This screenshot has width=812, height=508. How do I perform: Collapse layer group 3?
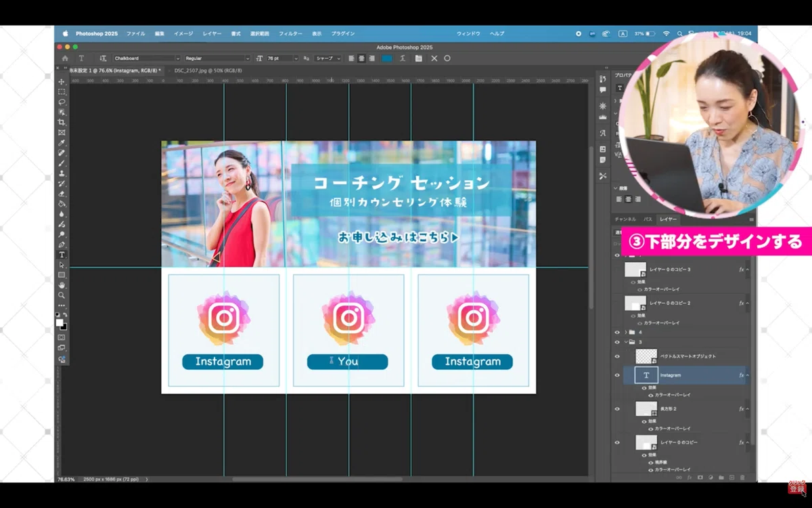click(625, 342)
